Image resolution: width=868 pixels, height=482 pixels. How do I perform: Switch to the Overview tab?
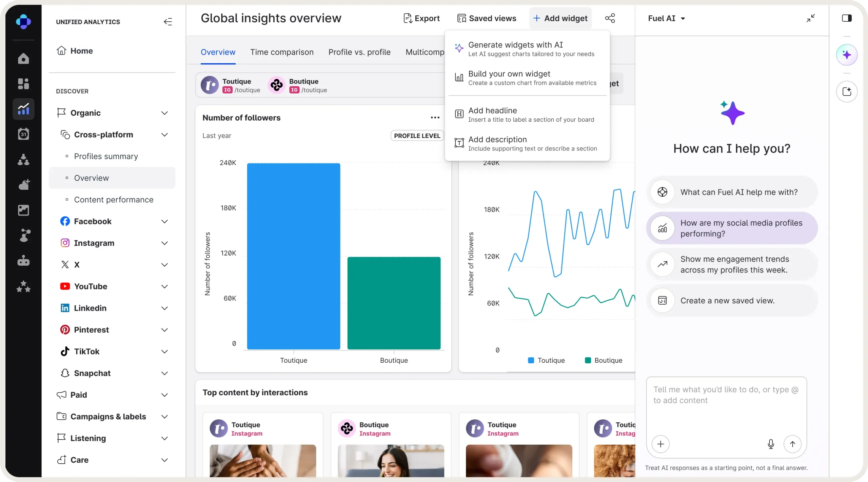pyautogui.click(x=218, y=52)
